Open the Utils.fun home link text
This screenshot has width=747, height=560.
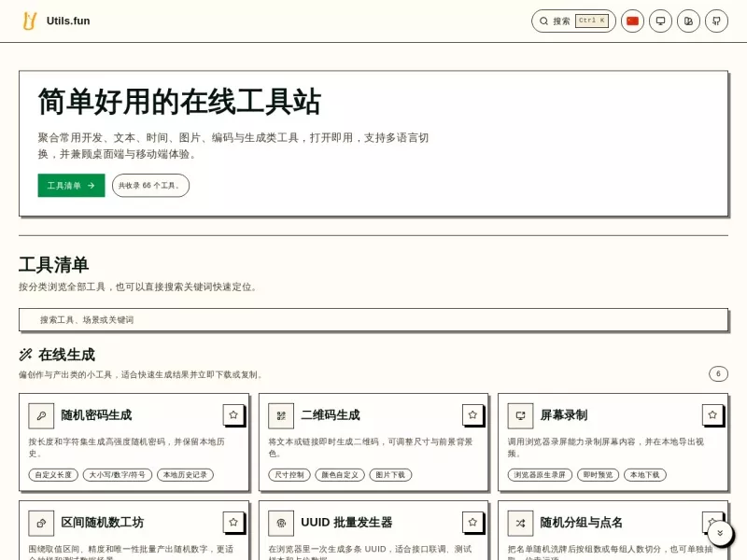pos(68,21)
